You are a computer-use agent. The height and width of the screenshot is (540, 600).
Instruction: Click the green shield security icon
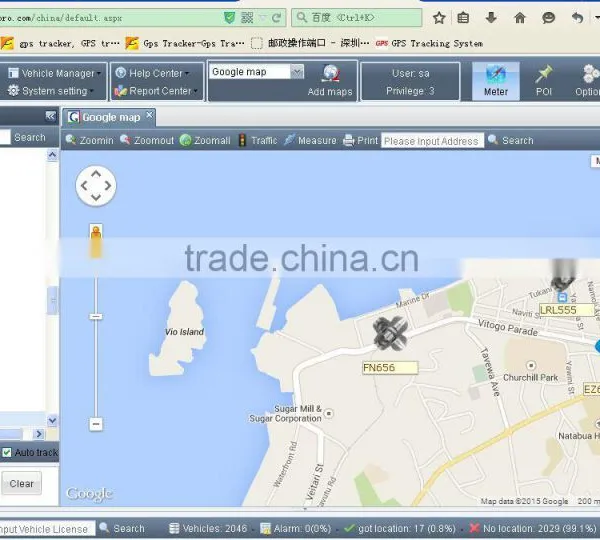pos(229,18)
